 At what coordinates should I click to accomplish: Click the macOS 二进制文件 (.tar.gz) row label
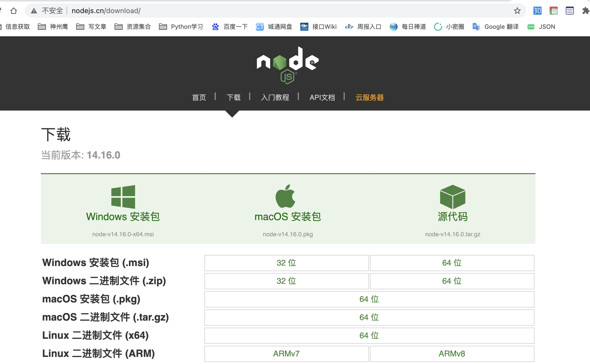click(x=105, y=317)
